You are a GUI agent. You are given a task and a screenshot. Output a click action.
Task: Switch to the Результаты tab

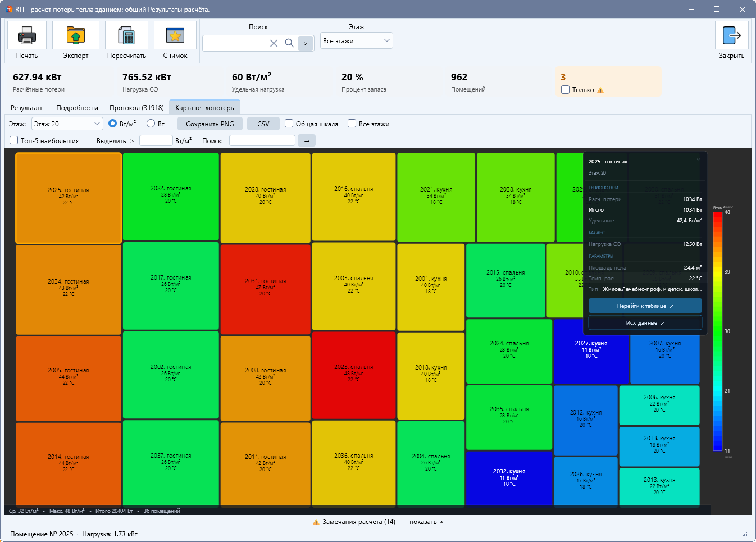coord(28,108)
